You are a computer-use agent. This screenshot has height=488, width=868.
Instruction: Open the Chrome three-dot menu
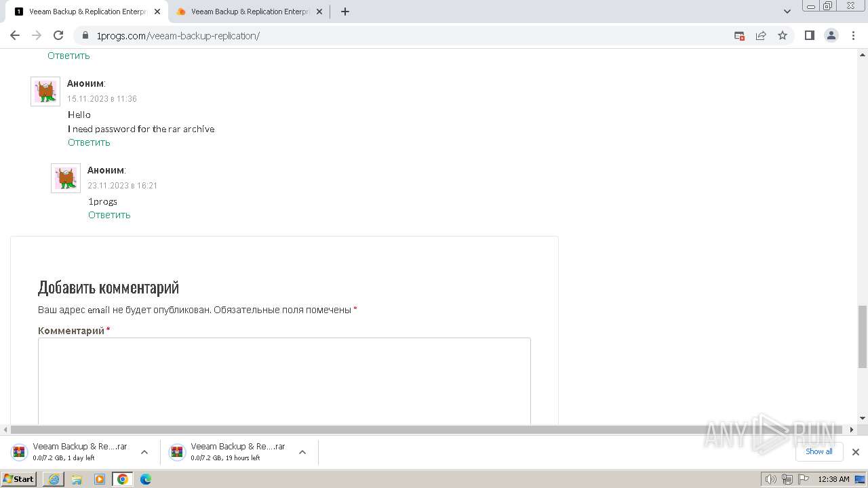pyautogui.click(x=853, y=35)
